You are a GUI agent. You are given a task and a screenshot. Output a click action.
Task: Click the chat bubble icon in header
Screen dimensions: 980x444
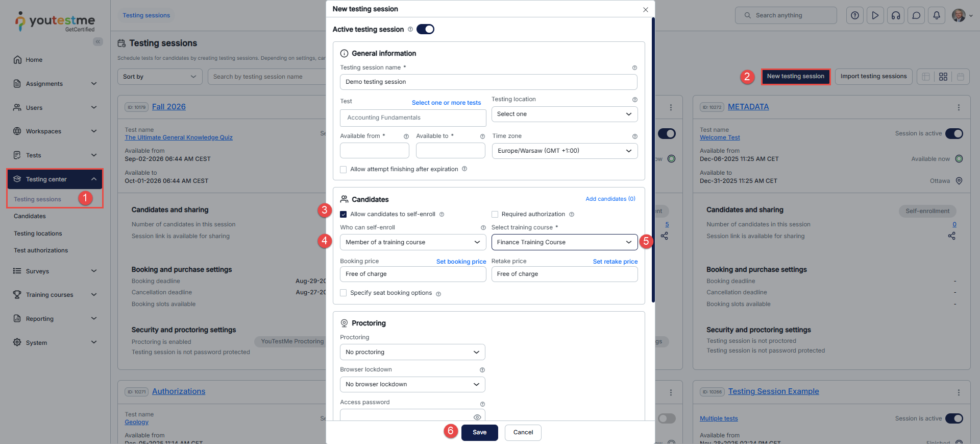click(x=916, y=15)
